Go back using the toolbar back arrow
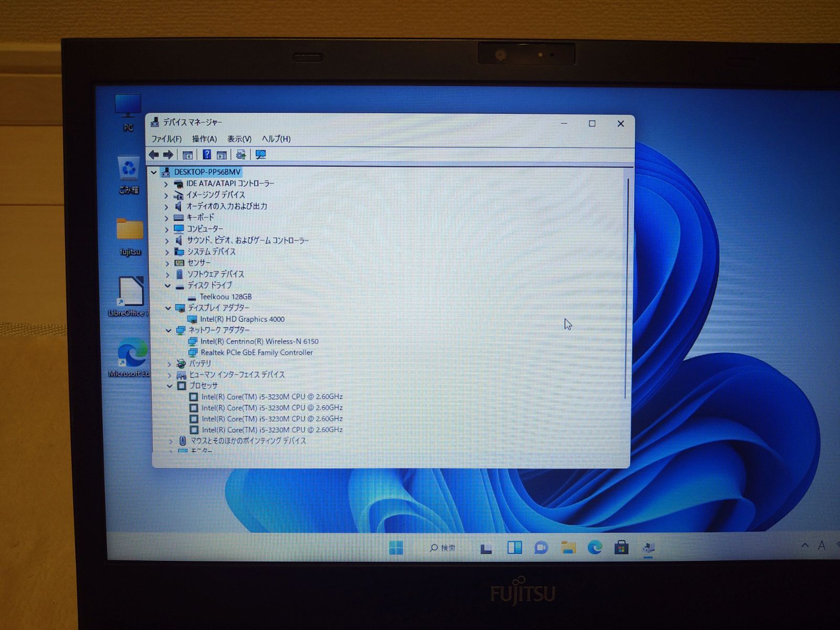The image size is (840, 630). (154, 154)
